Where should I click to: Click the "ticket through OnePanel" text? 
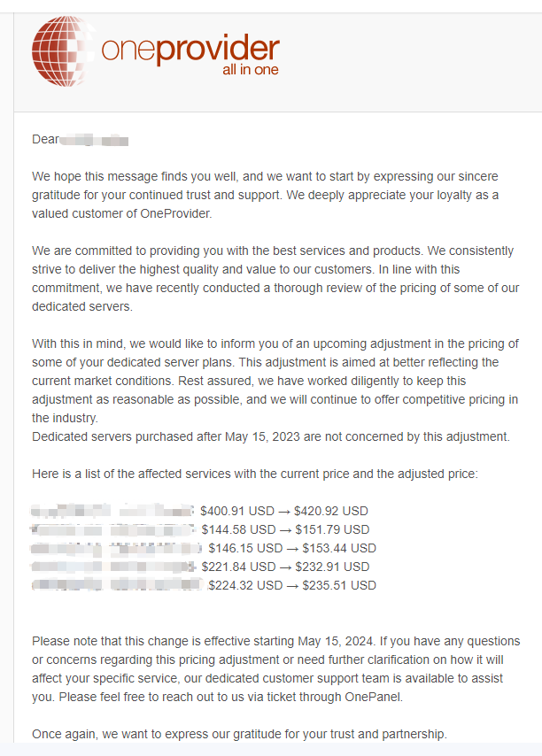pyautogui.click(x=352, y=697)
